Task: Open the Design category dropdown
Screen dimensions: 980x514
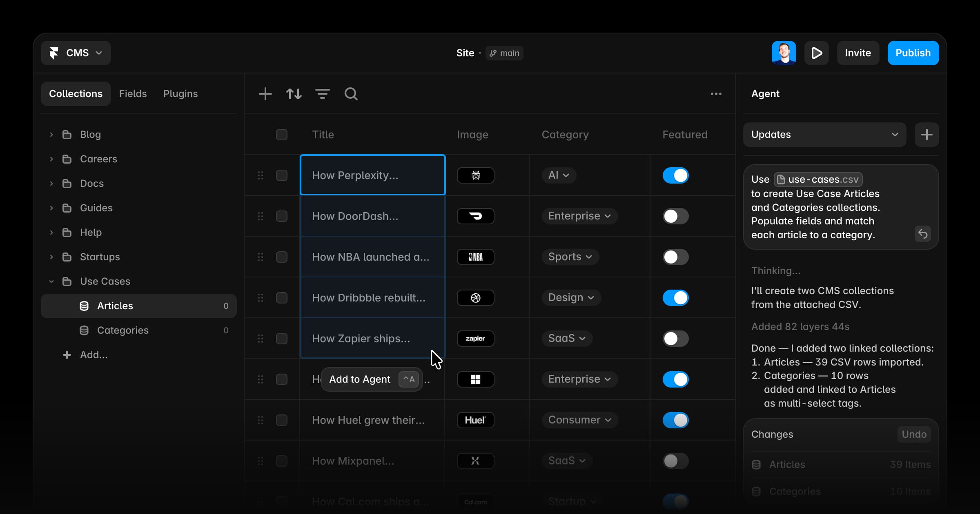Action: click(x=571, y=298)
